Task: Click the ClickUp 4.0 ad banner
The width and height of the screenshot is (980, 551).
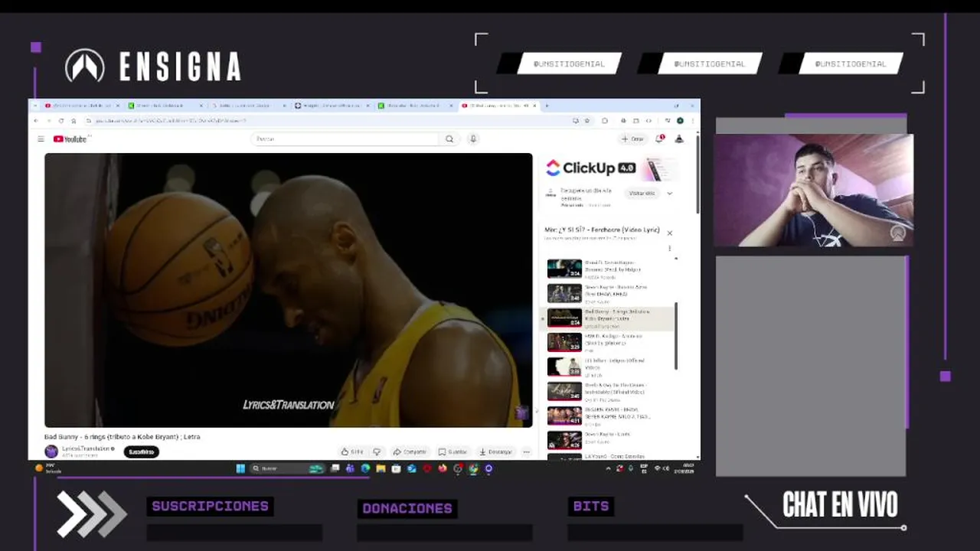Action: coord(611,168)
